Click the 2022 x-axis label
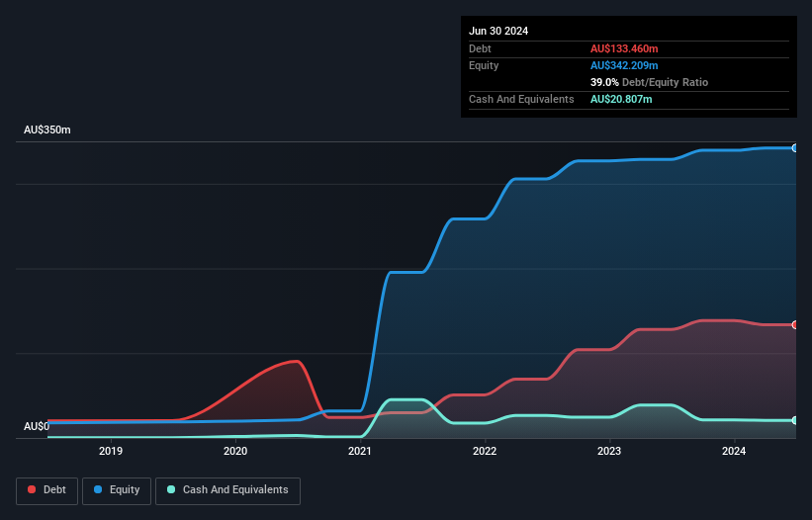The height and width of the screenshot is (520, 812). [485, 451]
